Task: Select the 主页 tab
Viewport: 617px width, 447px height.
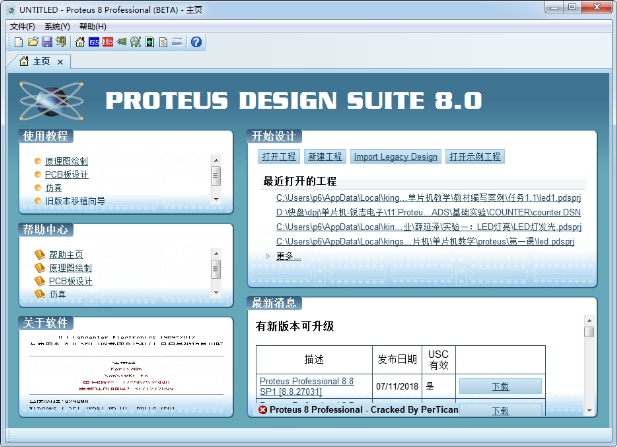Action: pos(42,61)
